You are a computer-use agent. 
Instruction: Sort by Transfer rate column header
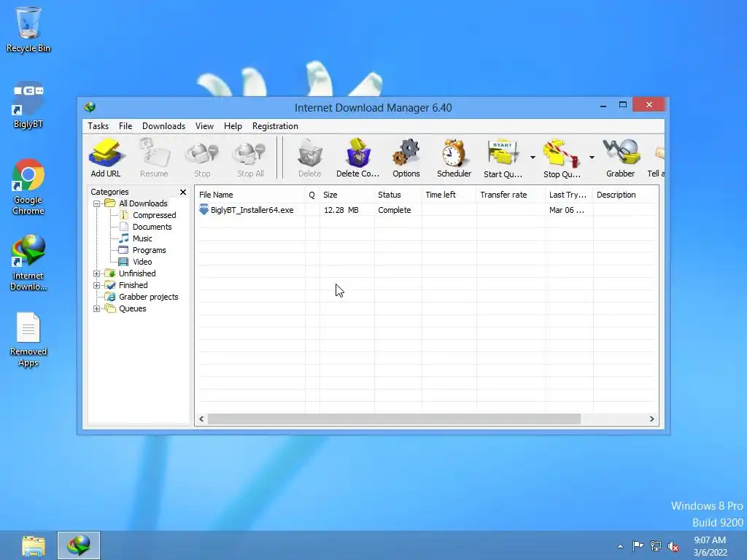point(511,195)
